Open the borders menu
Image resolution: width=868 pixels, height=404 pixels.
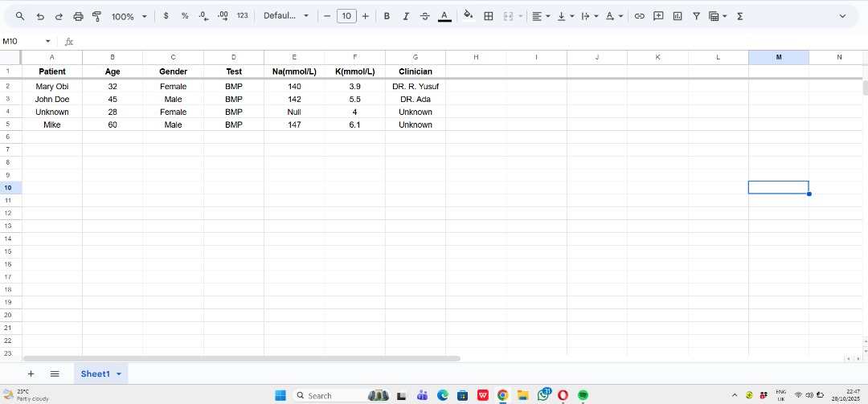click(489, 16)
